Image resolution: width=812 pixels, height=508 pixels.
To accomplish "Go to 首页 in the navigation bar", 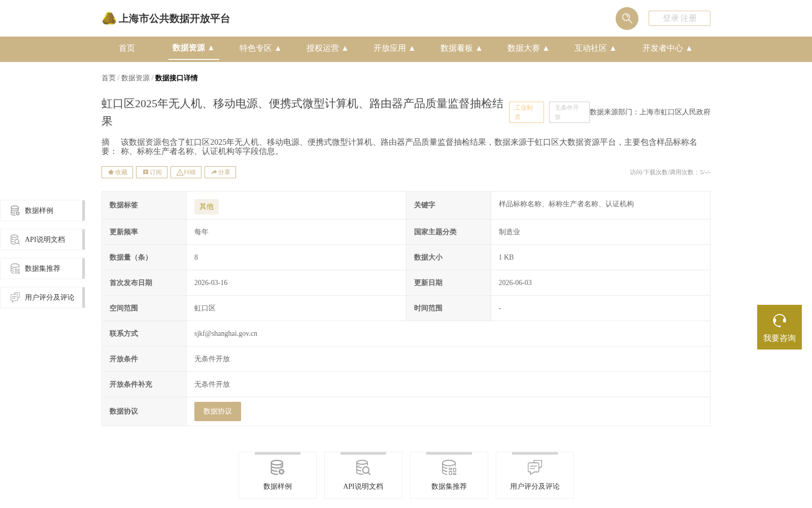I will coord(127,48).
